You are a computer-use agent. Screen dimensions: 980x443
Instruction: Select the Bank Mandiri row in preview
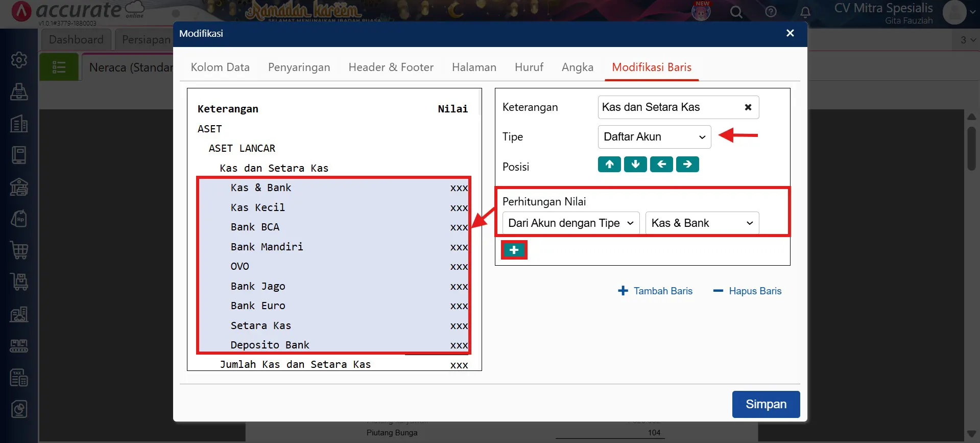(267, 247)
